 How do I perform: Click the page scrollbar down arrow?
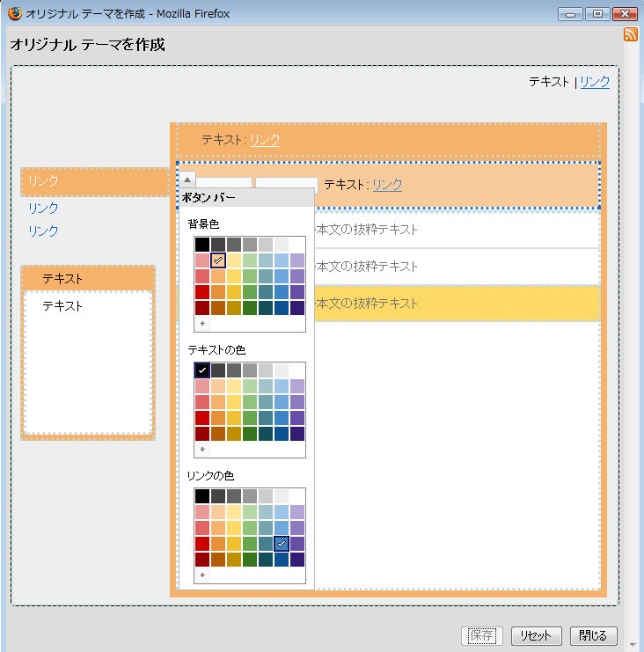633,644
